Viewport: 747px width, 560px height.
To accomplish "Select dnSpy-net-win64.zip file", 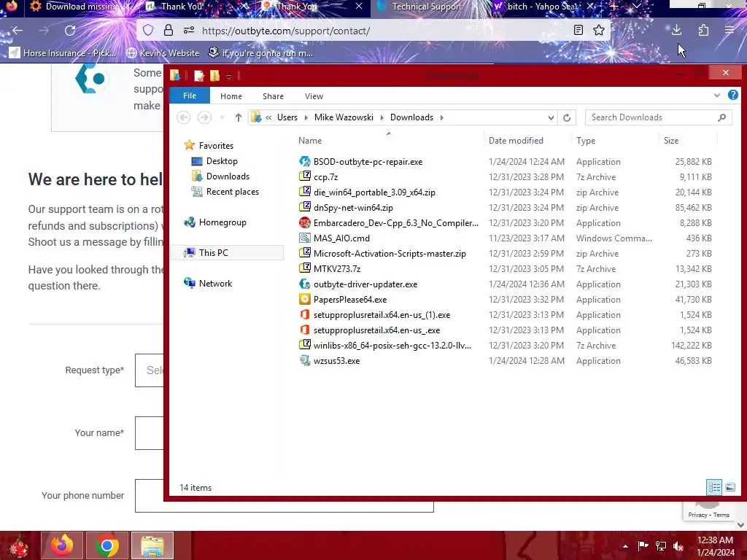I will click(x=353, y=208).
